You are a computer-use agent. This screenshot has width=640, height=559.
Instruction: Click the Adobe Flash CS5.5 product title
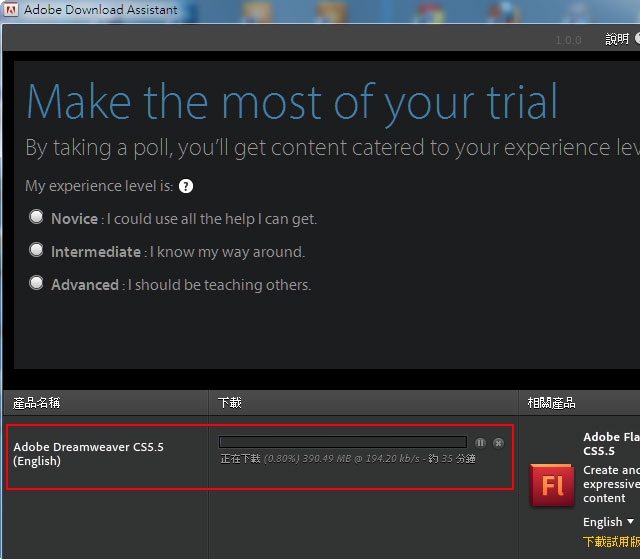point(611,444)
